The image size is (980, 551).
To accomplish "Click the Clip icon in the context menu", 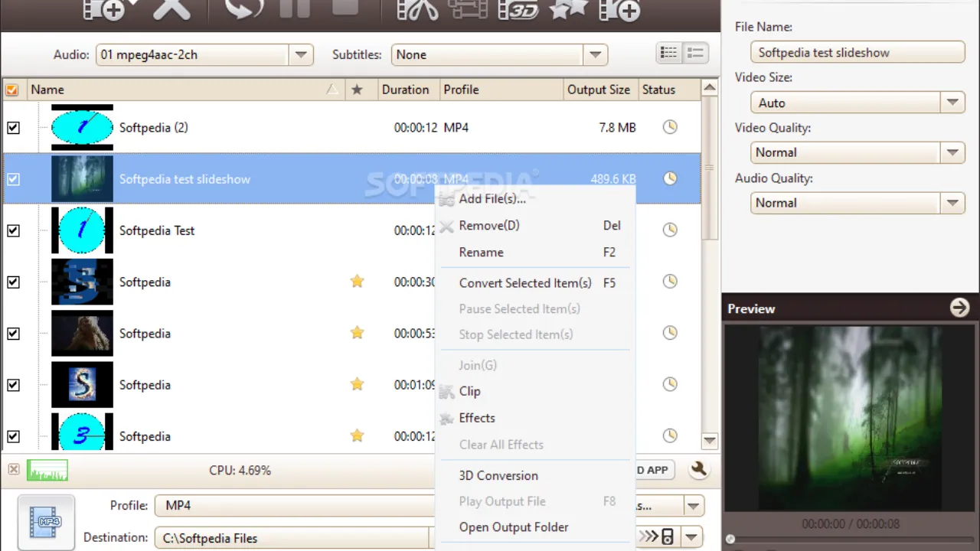I will point(446,392).
